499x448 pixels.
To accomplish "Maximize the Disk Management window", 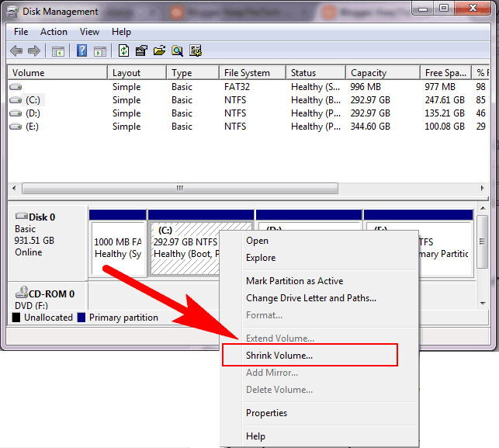I will tap(444, 9).
